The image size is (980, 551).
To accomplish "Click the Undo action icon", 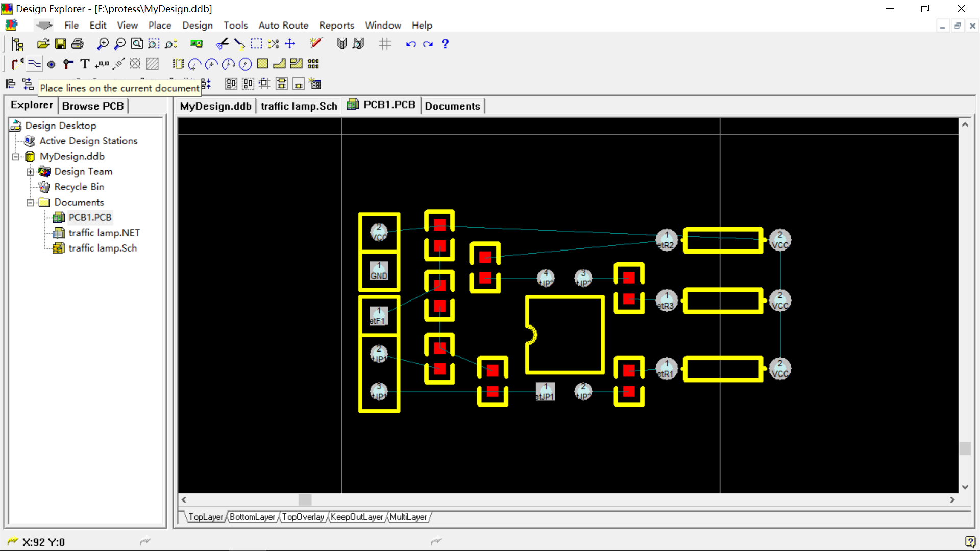I will pos(410,44).
